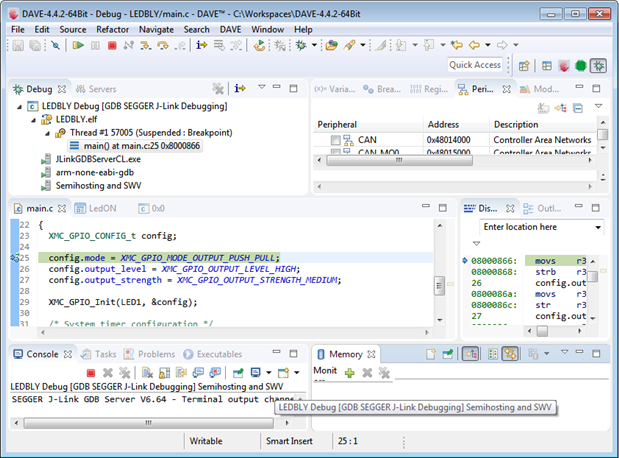Click the Suspend debug icon

95,46
